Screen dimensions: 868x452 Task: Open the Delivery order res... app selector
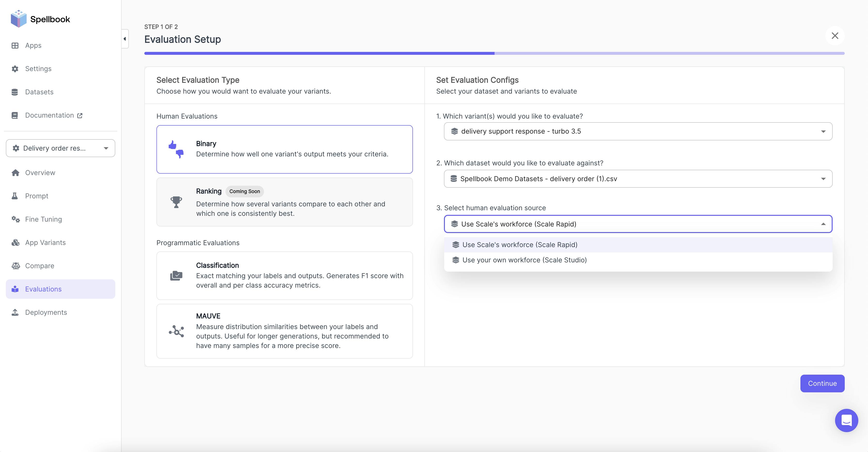click(x=60, y=148)
